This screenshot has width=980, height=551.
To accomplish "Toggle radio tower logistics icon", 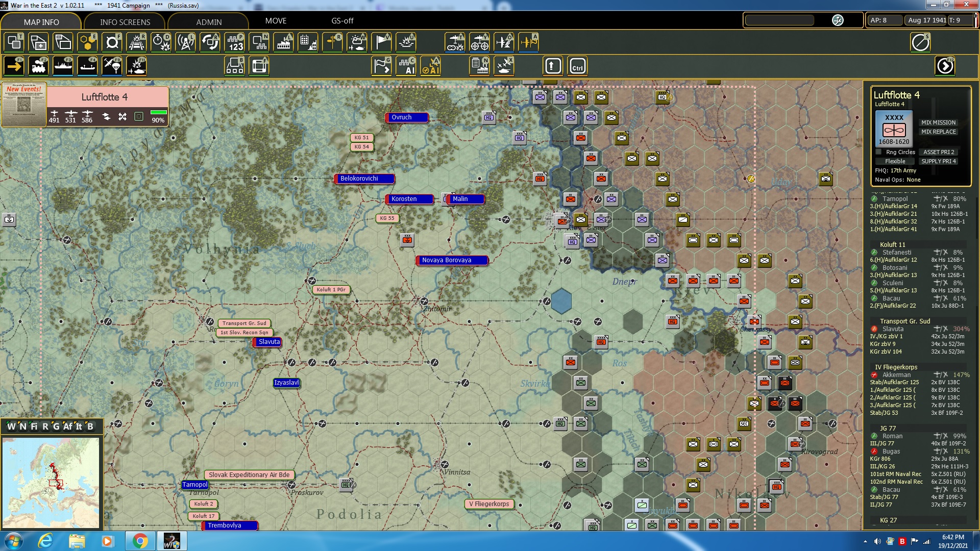I will point(186,43).
